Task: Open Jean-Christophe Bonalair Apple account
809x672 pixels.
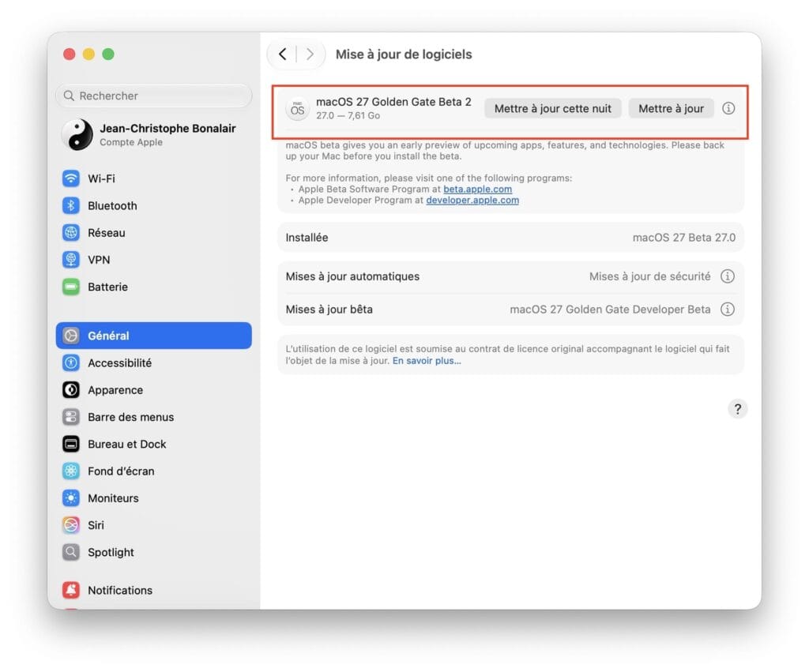Action: pos(154,134)
